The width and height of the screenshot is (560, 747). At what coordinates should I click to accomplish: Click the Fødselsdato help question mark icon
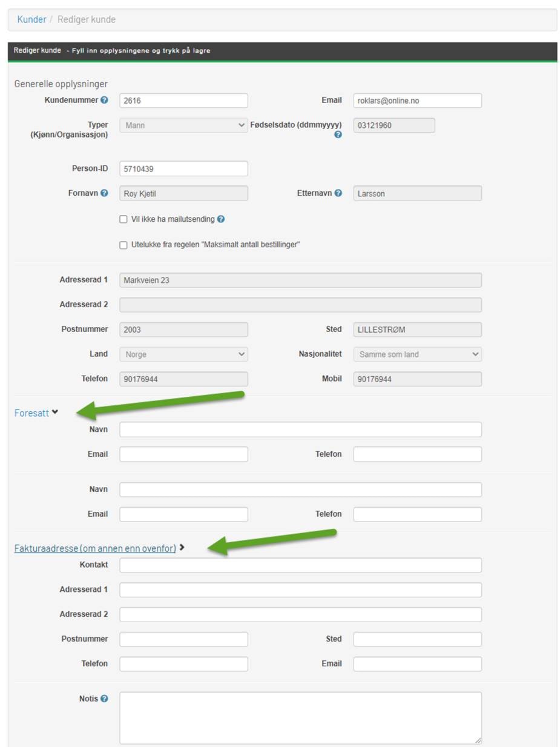[338, 134]
